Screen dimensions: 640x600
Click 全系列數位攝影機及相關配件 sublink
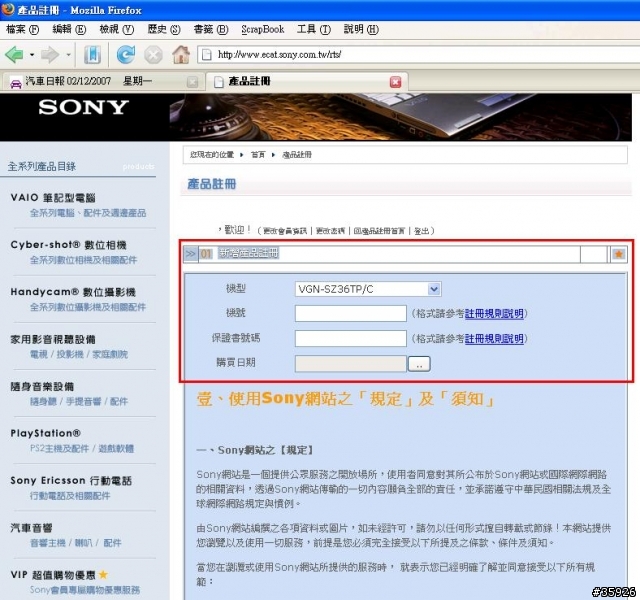(x=88, y=307)
